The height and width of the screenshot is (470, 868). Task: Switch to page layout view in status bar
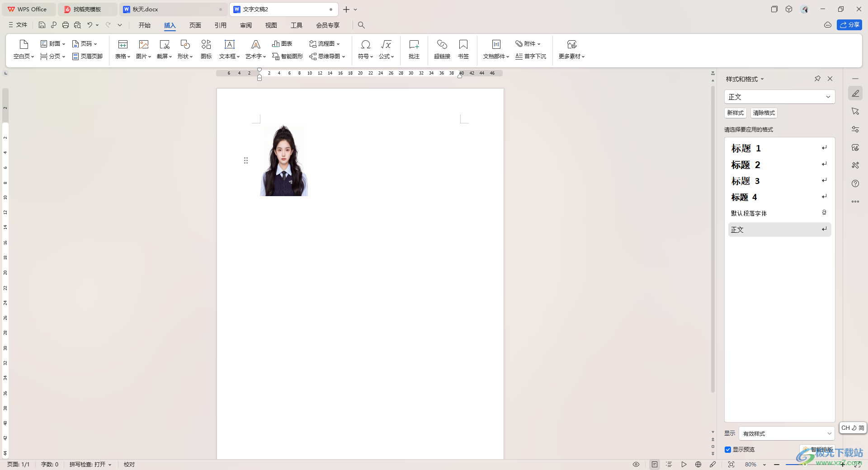(x=655, y=465)
